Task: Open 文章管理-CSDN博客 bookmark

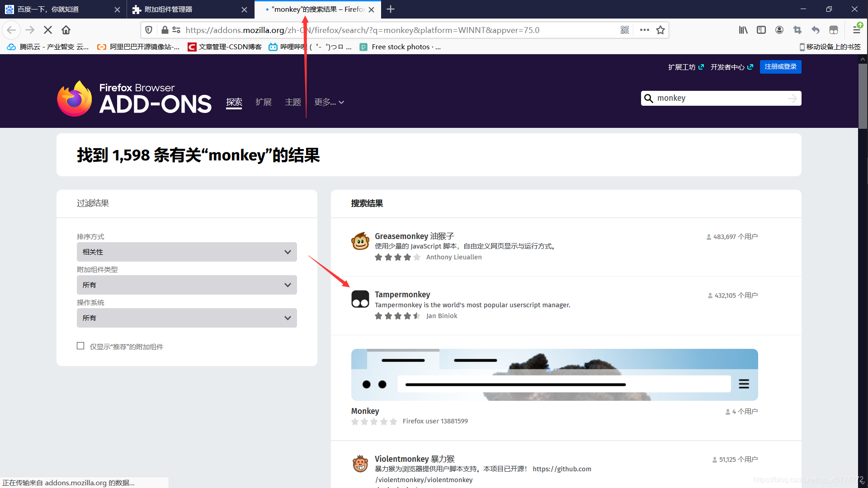Action: point(225,47)
